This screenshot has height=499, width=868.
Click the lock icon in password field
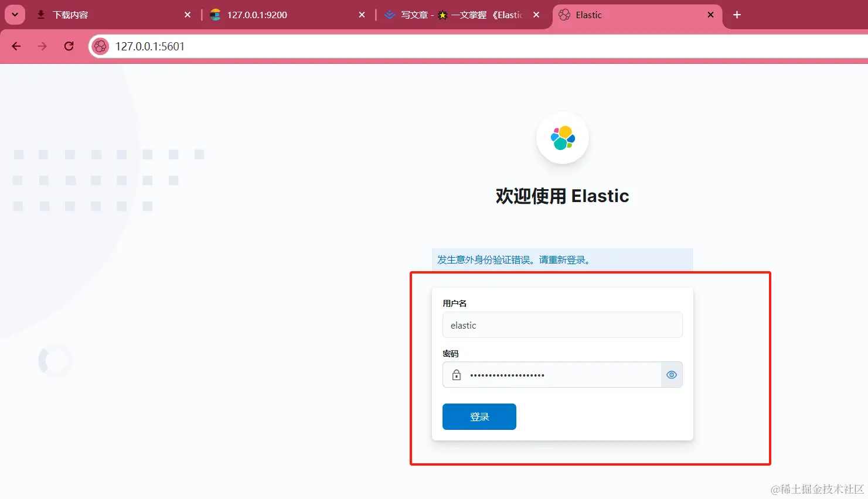[x=457, y=375]
